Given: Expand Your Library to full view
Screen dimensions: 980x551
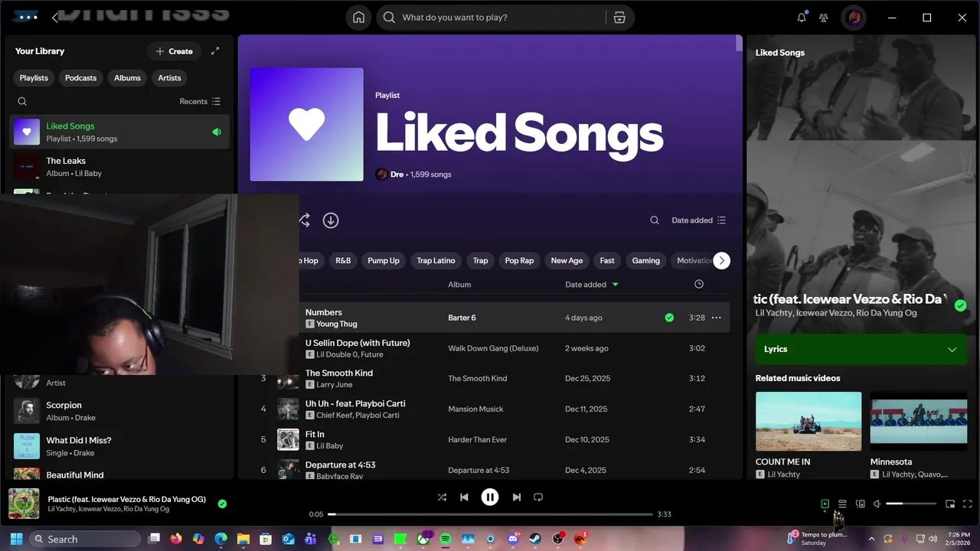Looking at the screenshot, I should click(x=215, y=51).
